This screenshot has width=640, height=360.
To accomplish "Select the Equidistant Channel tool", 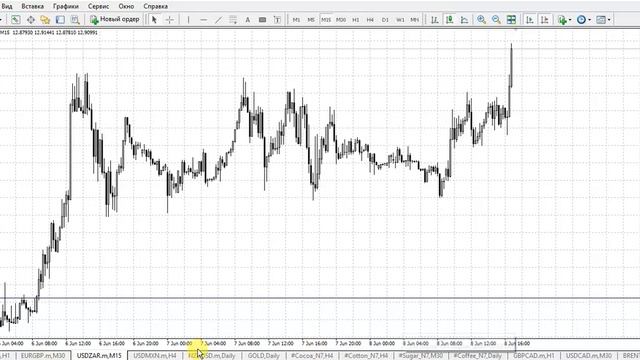I will click(x=233, y=20).
